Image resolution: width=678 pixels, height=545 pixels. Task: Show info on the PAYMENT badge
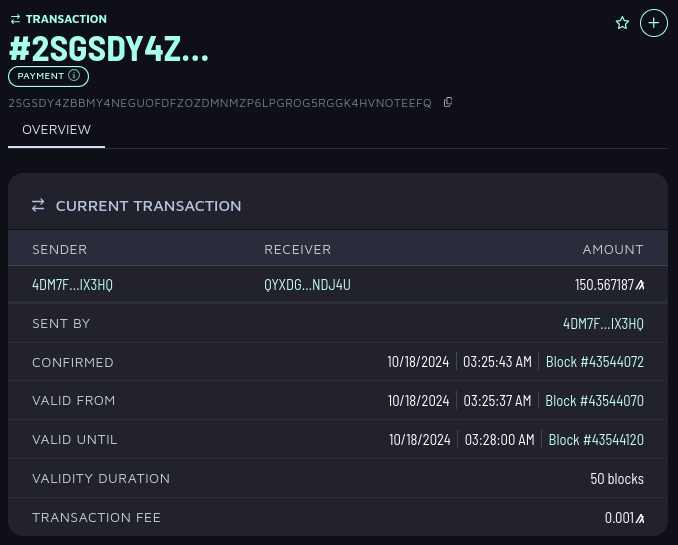(x=74, y=75)
